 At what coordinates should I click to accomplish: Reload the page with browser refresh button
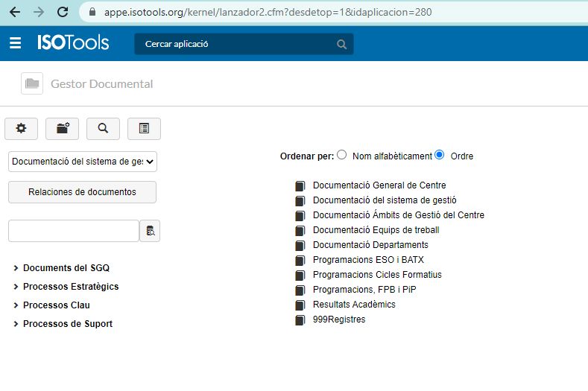(63, 12)
